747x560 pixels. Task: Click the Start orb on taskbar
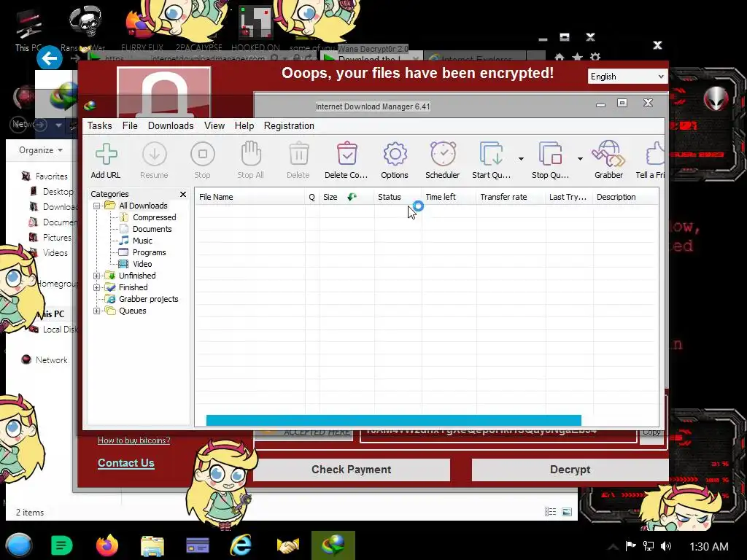click(x=19, y=545)
